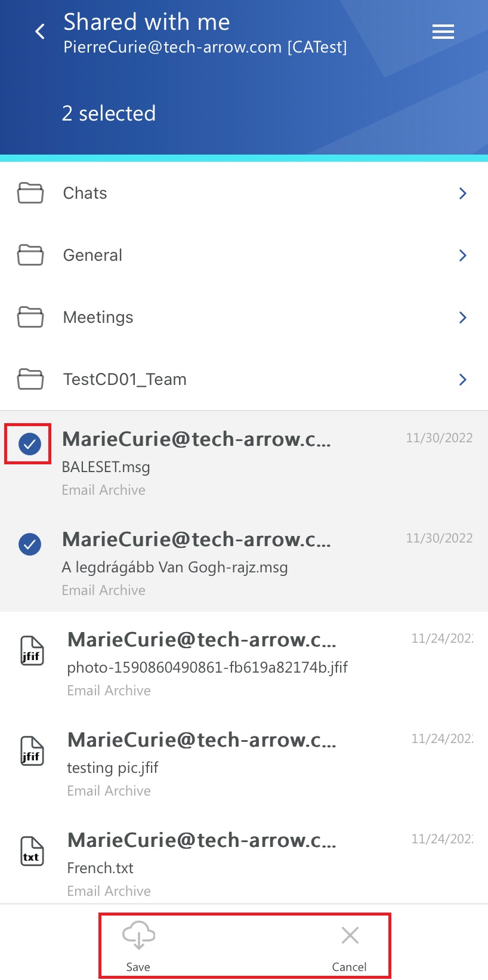Expand the Chats folder chevron

click(x=462, y=193)
